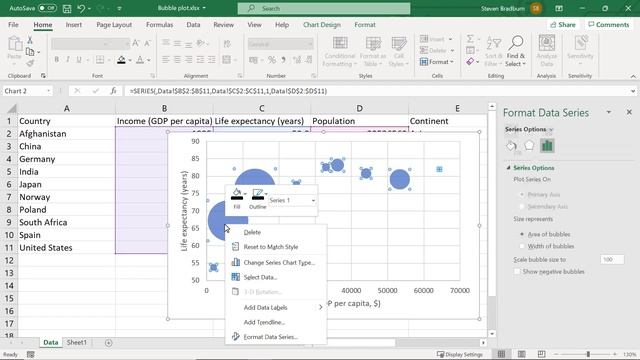Open the Format Data Series pane options arrow
This screenshot has height=360, width=640.
coord(609,112)
